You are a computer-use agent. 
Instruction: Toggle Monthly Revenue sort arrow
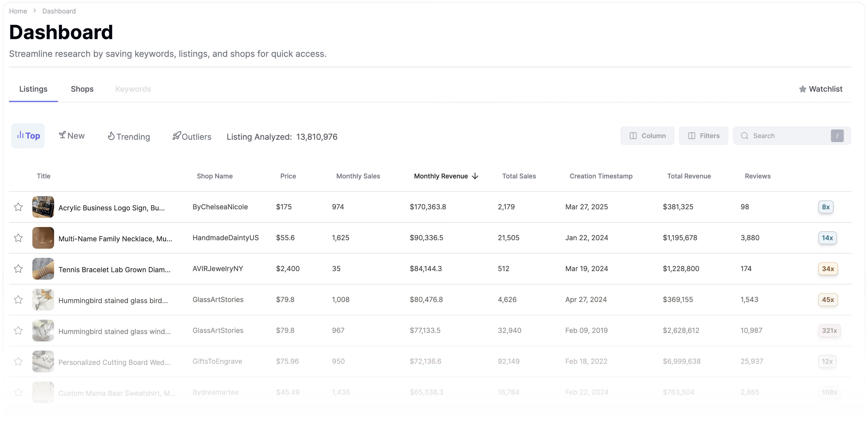[475, 176]
